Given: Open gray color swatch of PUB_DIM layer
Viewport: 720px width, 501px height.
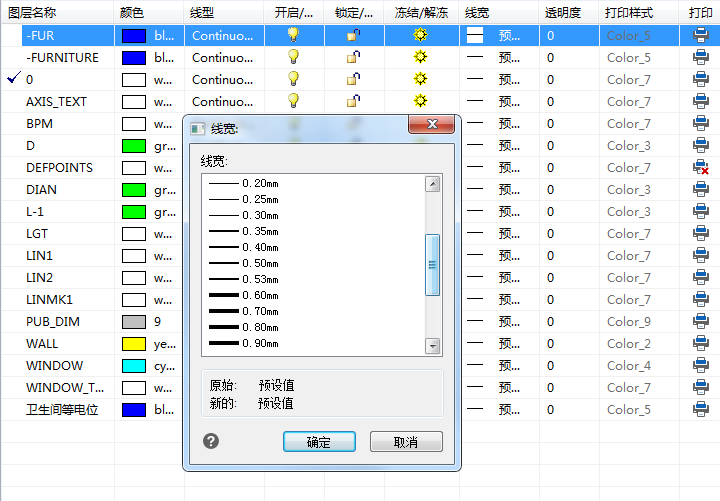Looking at the screenshot, I should 134,322.
